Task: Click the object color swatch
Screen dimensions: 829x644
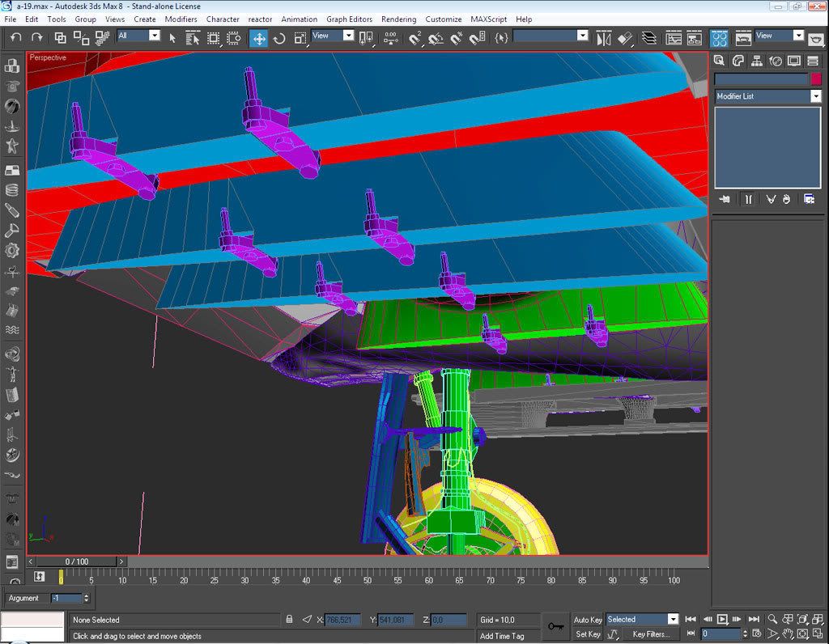Action: (815, 78)
